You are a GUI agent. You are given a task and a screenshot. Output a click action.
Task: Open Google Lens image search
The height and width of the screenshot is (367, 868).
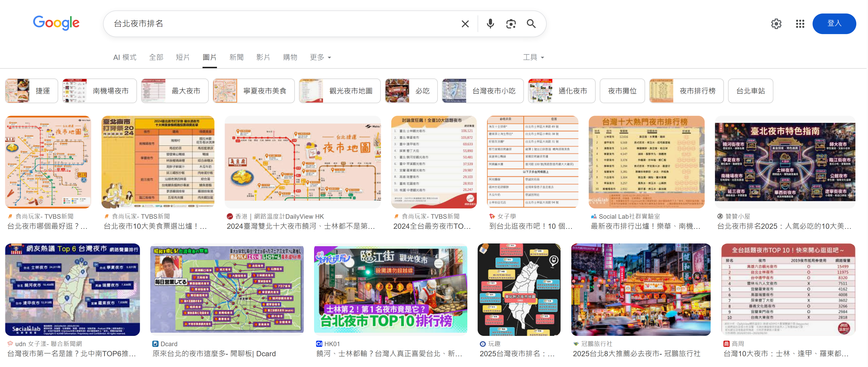(511, 24)
